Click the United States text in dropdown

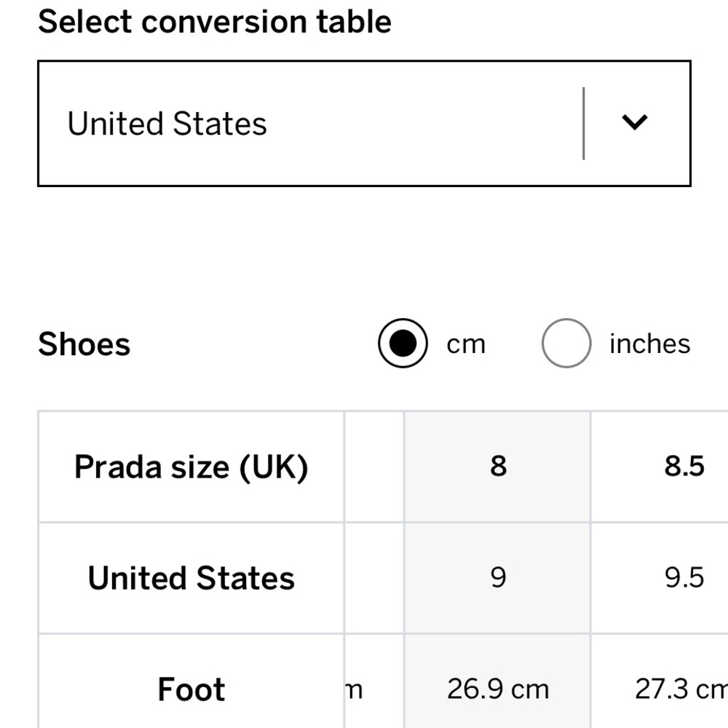[x=167, y=124]
